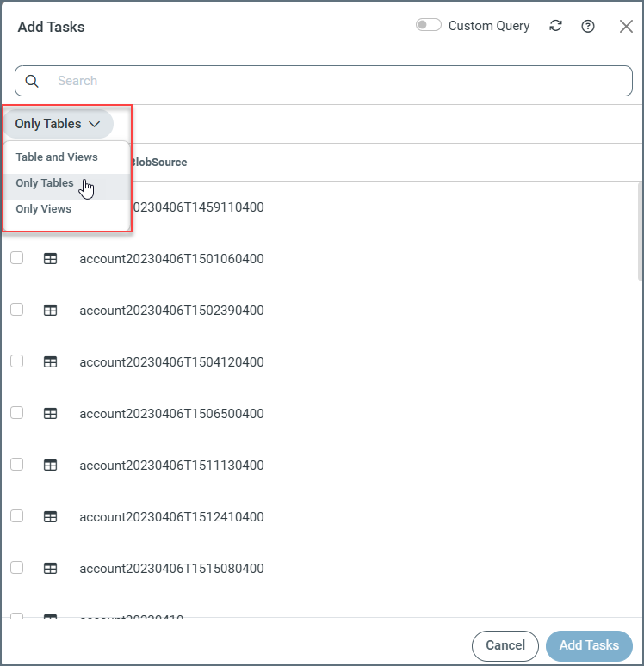
Task: Check the box for account20230406T1501060400
Action: (16, 258)
